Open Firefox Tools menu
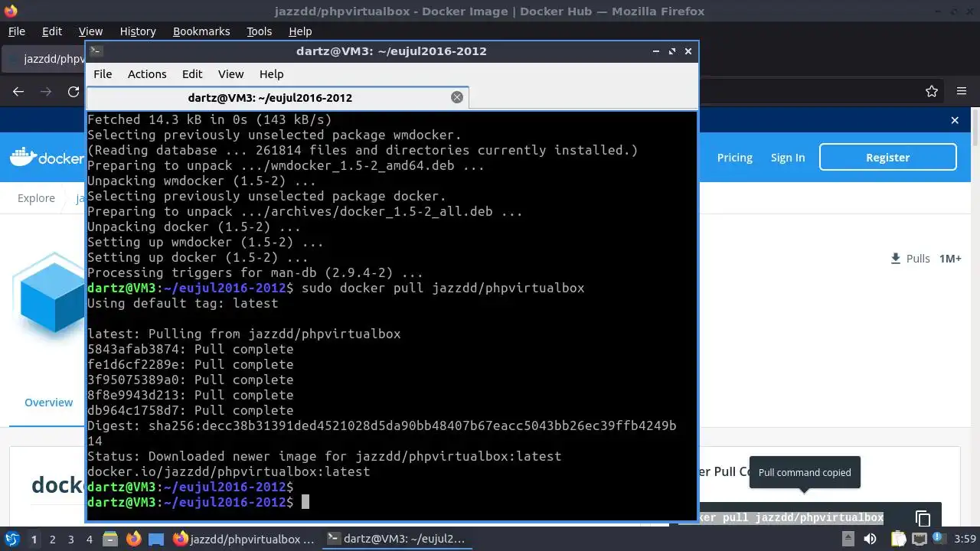Image resolution: width=980 pixels, height=551 pixels. coord(260,31)
